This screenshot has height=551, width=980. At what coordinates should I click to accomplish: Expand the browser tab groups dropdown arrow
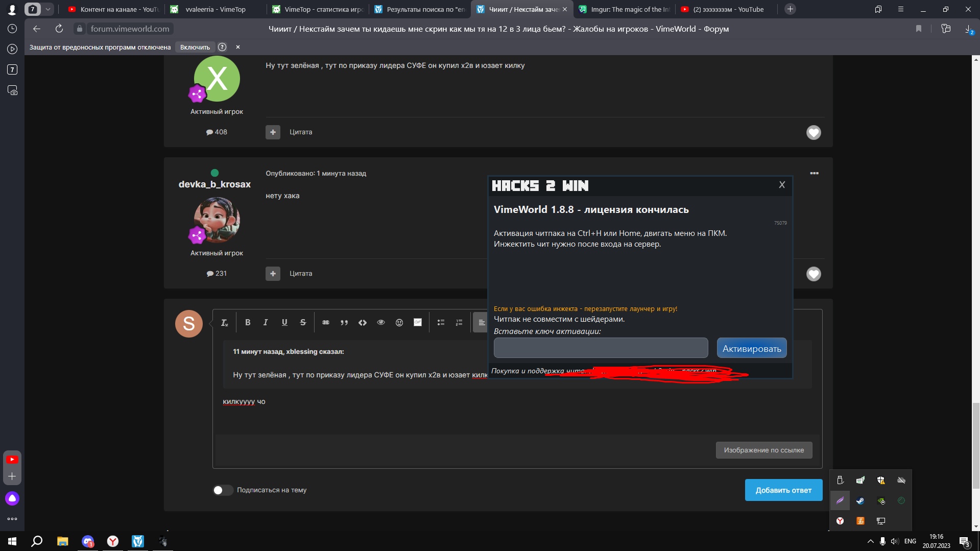pyautogui.click(x=47, y=9)
